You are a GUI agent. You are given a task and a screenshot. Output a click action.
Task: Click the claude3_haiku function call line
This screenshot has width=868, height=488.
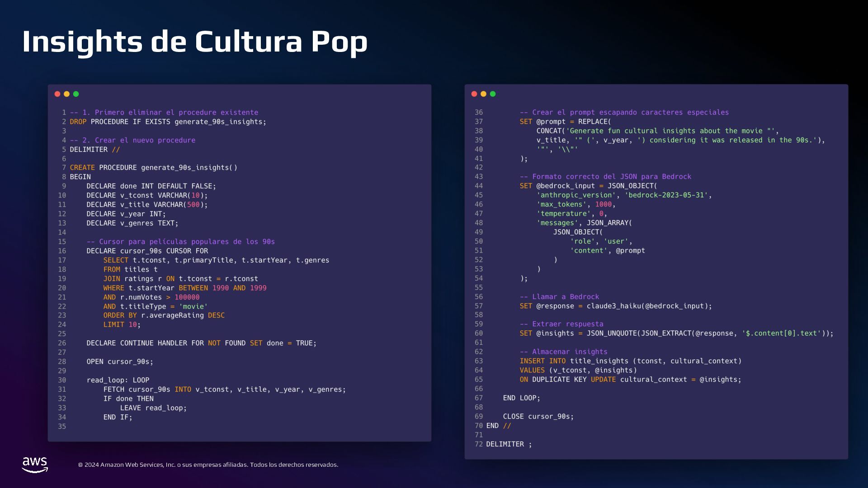pos(615,306)
